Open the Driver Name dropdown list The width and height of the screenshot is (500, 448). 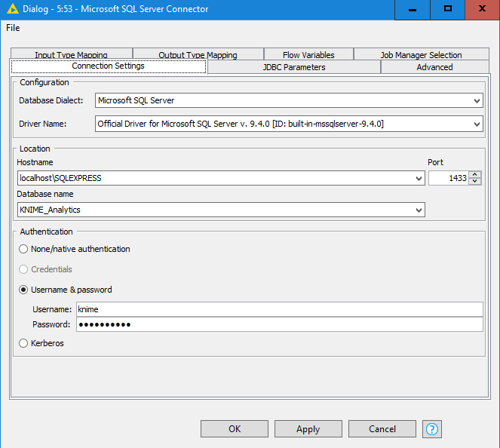tap(477, 124)
